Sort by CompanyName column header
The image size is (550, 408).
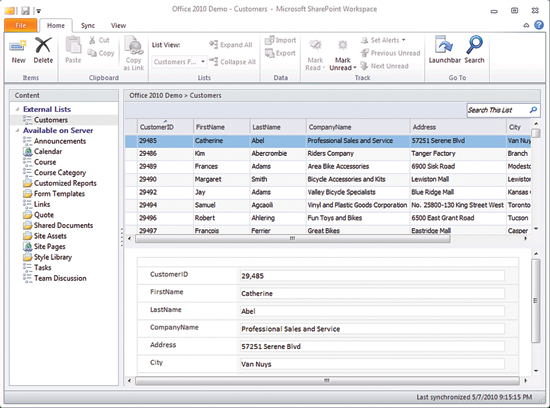(358, 127)
